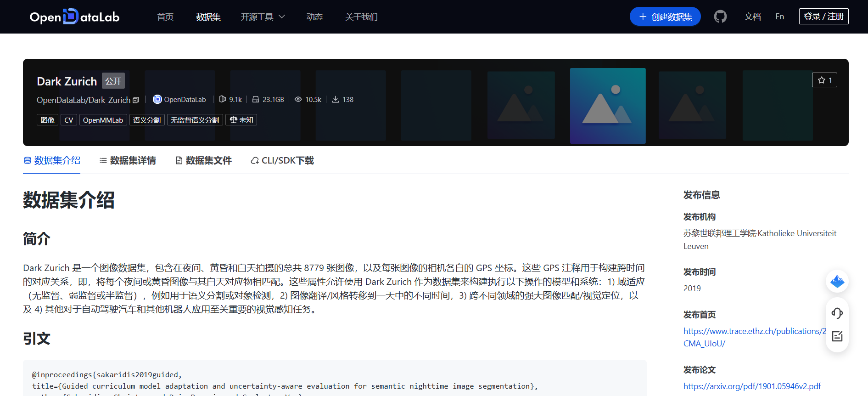Click the citation code block
Screen dimensions: 868x396
pos(335,378)
